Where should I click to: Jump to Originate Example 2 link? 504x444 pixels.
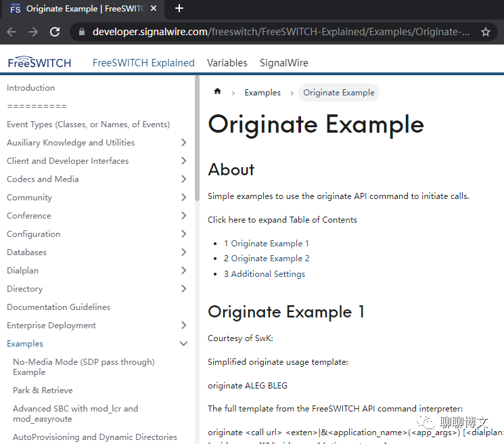pyautogui.click(x=267, y=259)
